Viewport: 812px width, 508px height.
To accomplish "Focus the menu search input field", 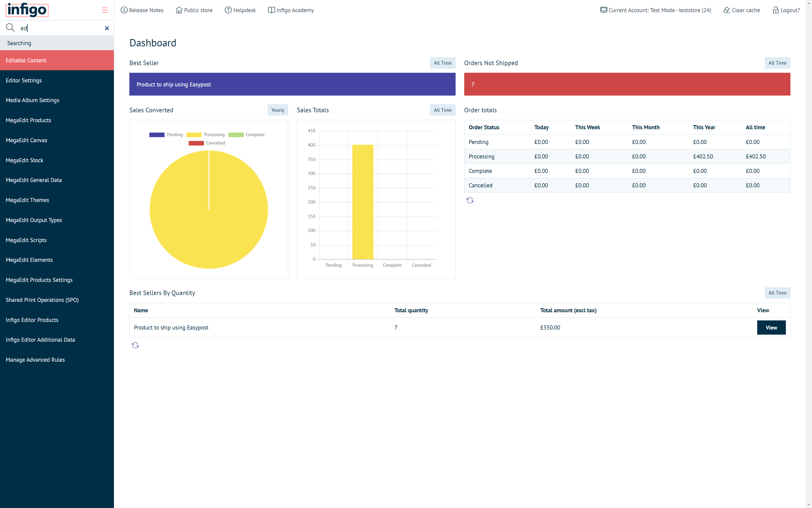I will [x=61, y=28].
